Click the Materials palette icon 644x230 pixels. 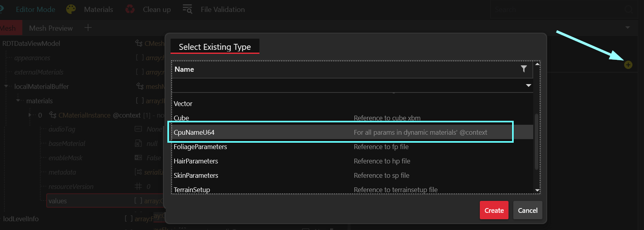pos(71,9)
